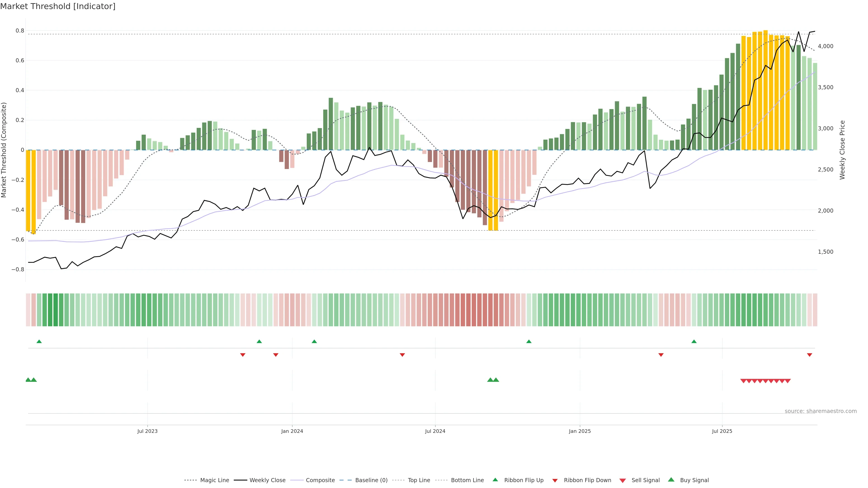Click the leftmost red Sell Signal triangle
The width and height of the screenshot is (868, 488).
(743, 381)
